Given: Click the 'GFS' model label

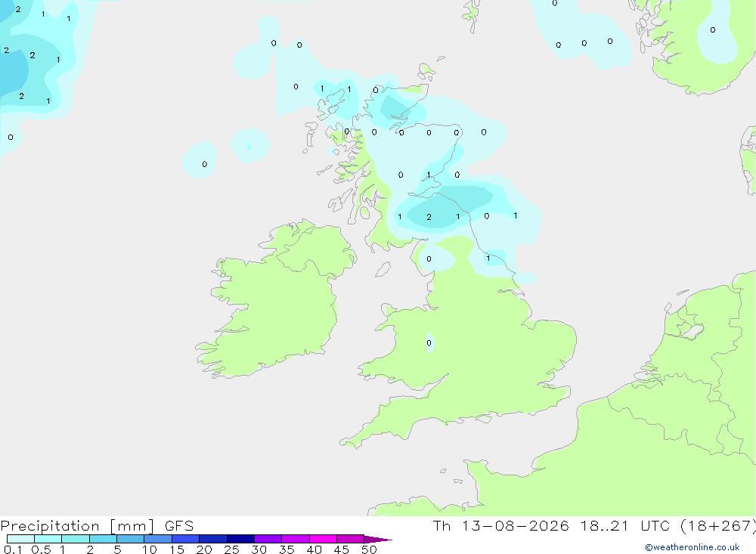Looking at the screenshot, I should click(x=179, y=526).
